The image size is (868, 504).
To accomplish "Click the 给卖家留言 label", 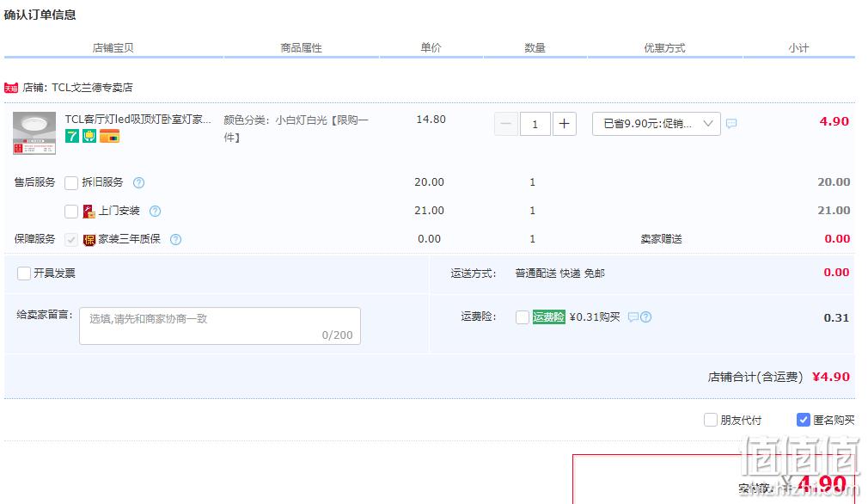I will coord(45,315).
